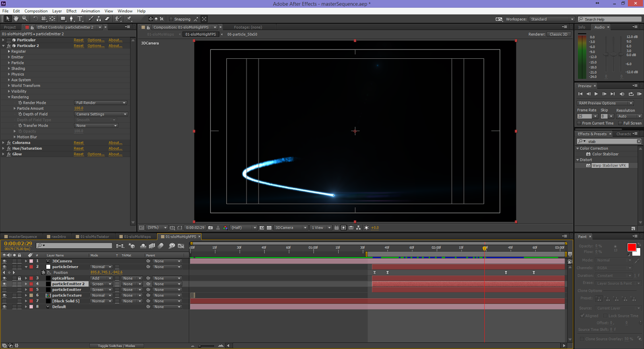
Task: Toggle Render Mode stopwatch in Particular 2
Action: pyautogui.click(x=20, y=103)
